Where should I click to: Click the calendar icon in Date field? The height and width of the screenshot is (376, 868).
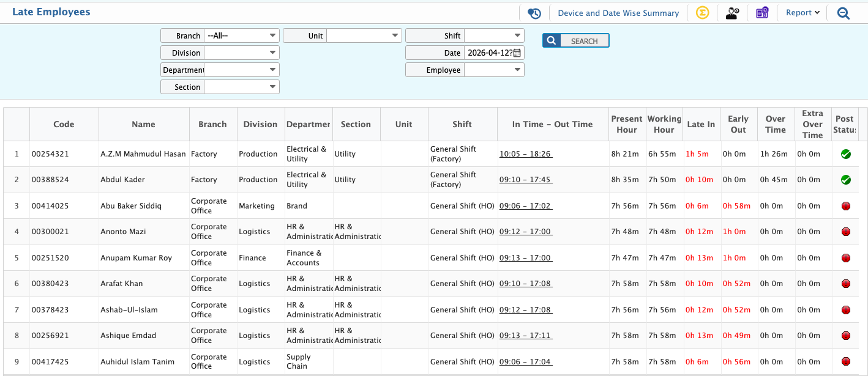pos(517,53)
